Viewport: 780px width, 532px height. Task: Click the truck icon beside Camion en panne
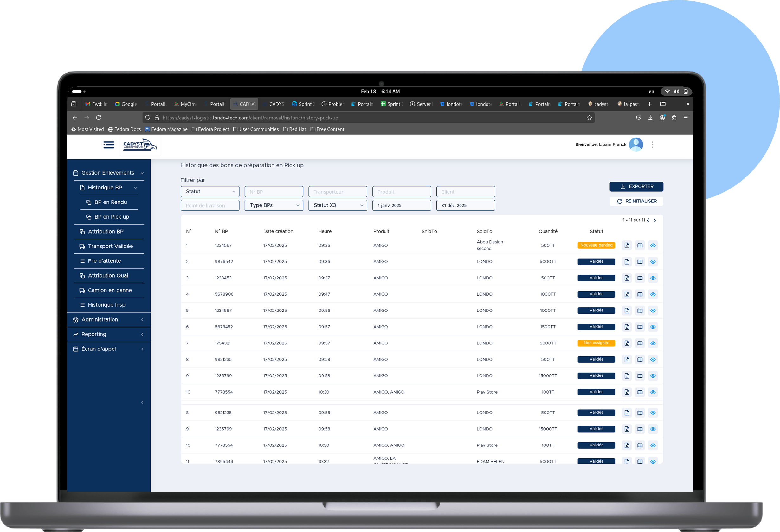(82, 290)
